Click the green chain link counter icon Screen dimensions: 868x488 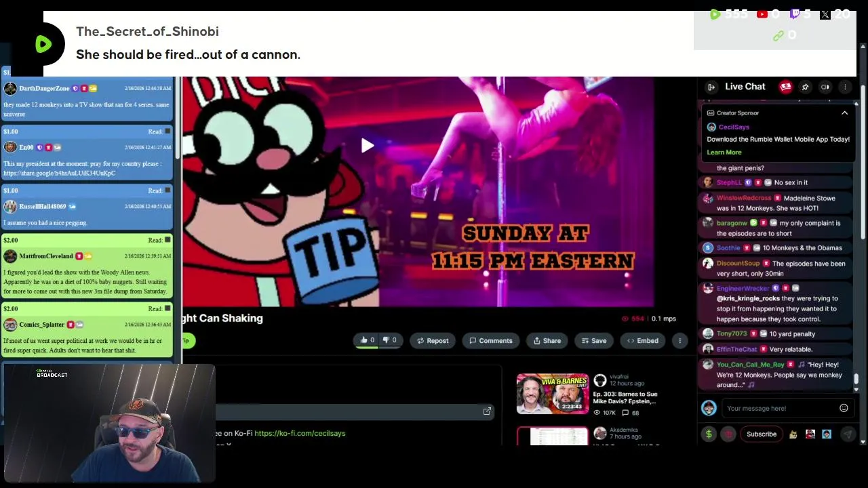click(x=778, y=36)
